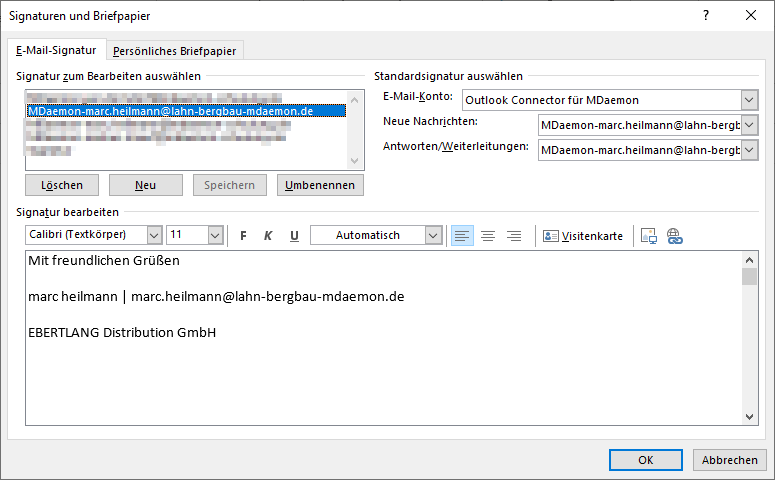Open the Neue Nachrichten signature dropdown

click(749, 125)
